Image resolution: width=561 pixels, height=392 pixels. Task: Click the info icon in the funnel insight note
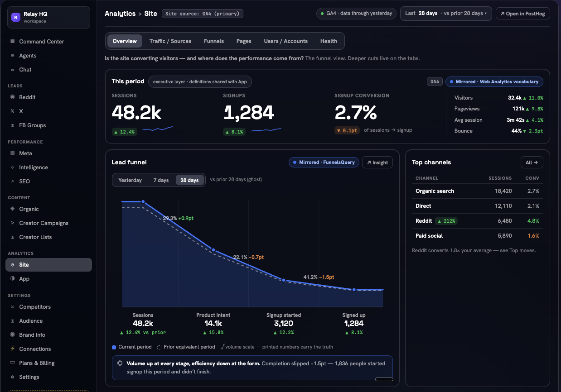tap(120, 363)
